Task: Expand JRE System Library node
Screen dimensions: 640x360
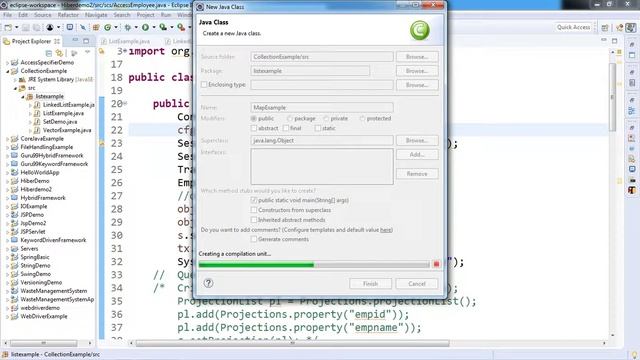Action: pyautogui.click(x=15, y=80)
